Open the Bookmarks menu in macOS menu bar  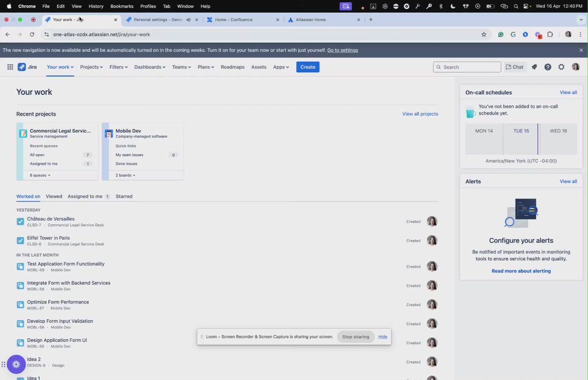pyautogui.click(x=121, y=6)
